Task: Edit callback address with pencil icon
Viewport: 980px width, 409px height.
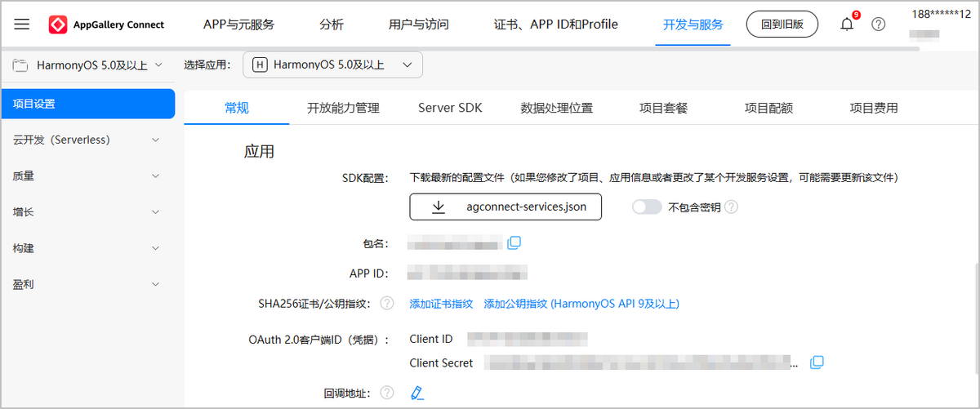Action: point(417,393)
